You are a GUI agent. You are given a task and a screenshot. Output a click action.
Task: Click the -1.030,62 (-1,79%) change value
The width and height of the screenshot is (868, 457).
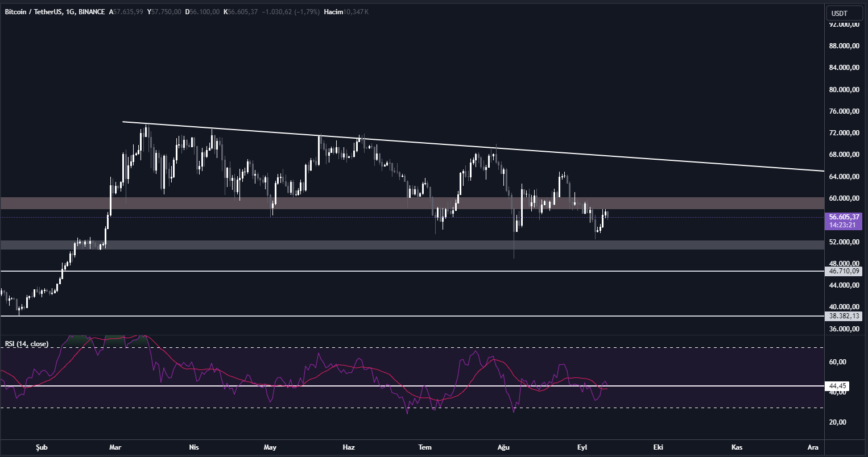coord(290,11)
